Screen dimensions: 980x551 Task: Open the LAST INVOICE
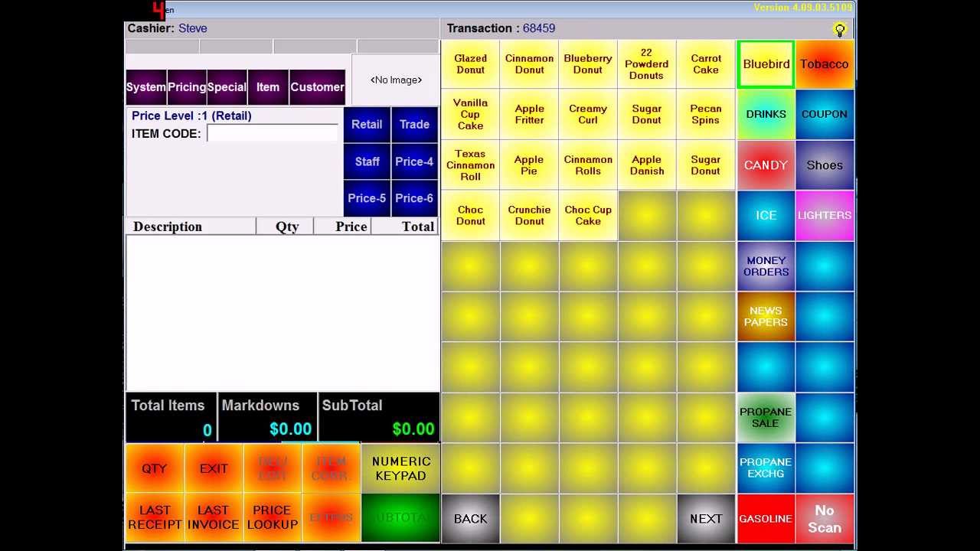pyautogui.click(x=214, y=517)
